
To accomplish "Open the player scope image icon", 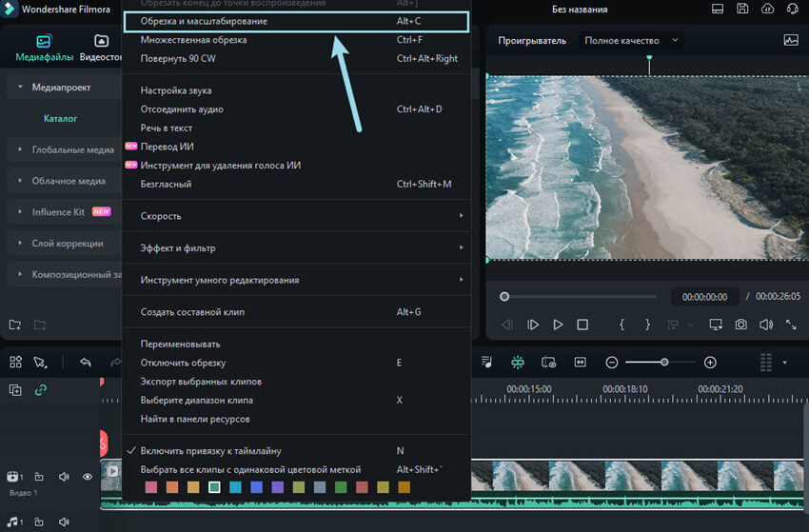I will [790, 40].
